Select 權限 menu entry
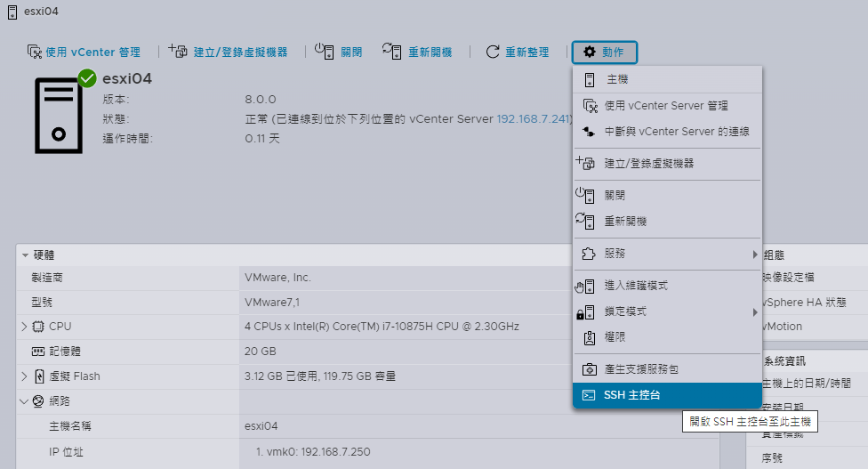 667,336
